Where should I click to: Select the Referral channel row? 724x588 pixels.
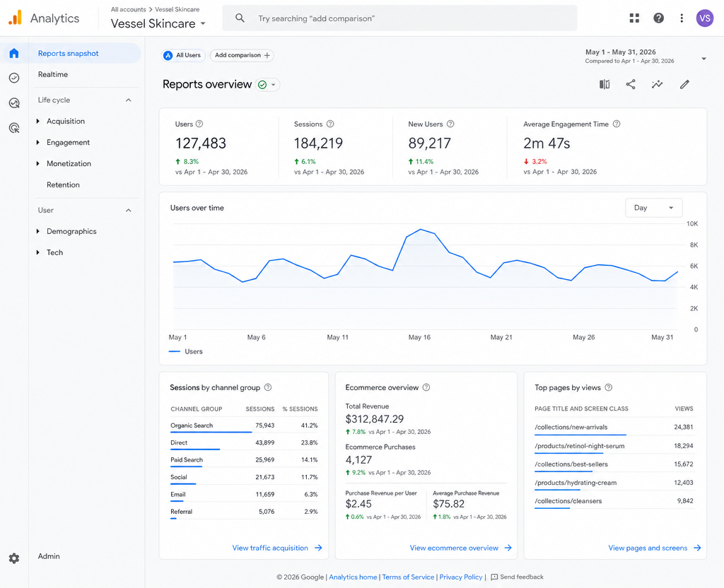pos(244,512)
